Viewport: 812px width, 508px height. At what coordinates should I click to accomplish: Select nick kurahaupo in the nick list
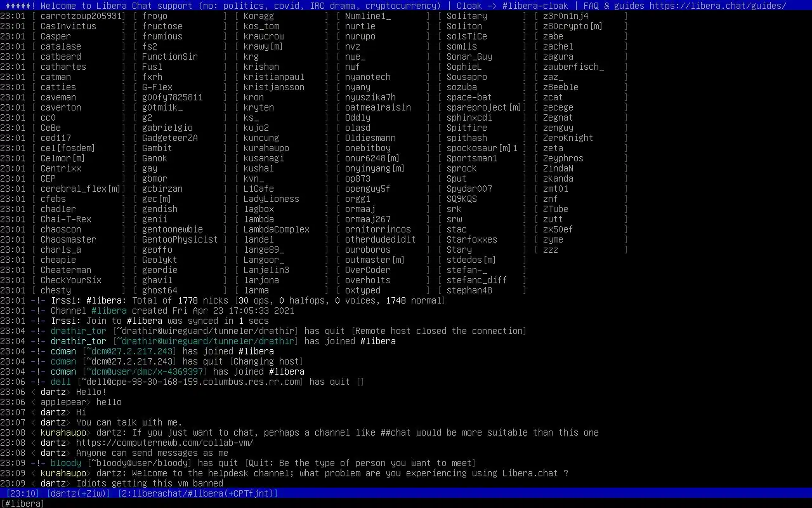pos(266,148)
